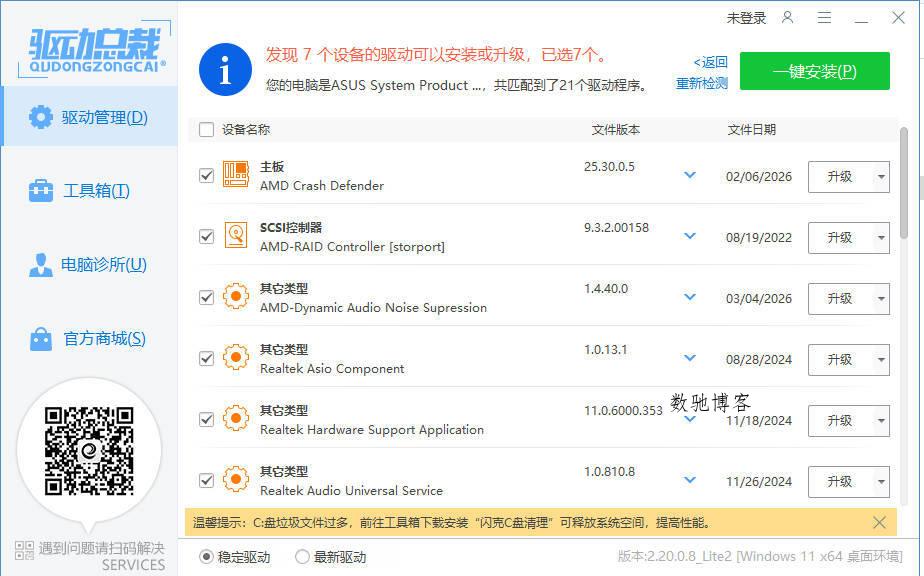Uncheck the AMD-RAID Controller checkbox
The image size is (924, 576).
click(x=206, y=236)
